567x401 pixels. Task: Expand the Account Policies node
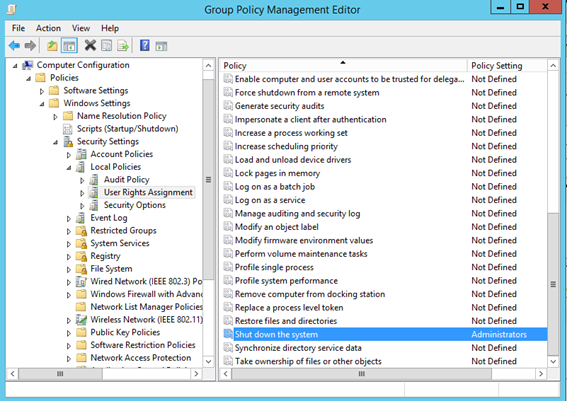(69, 155)
